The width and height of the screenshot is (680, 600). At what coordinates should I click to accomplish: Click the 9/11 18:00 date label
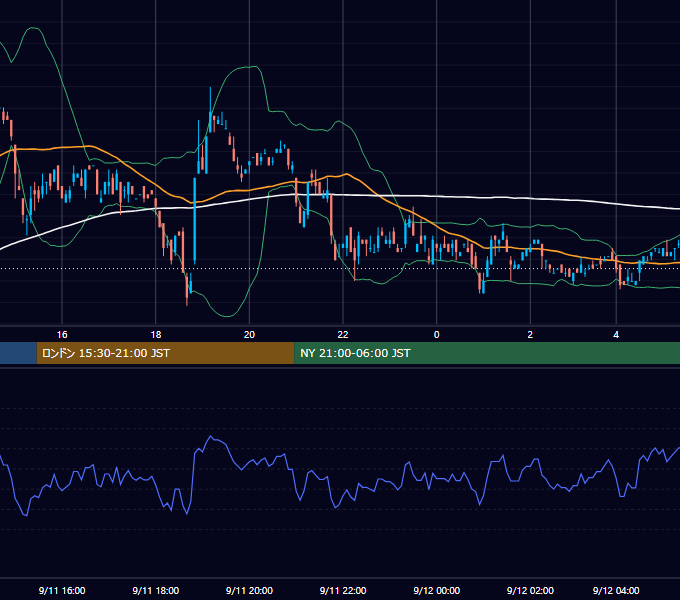pos(156,590)
